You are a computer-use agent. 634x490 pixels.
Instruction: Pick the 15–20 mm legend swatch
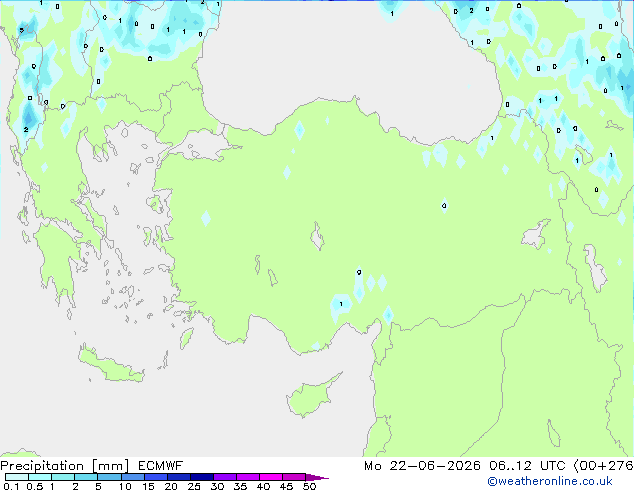click(x=156, y=477)
